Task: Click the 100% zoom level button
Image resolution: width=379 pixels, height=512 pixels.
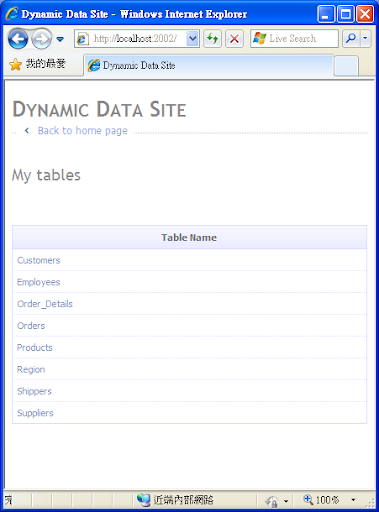Action: pyautogui.click(x=321, y=500)
